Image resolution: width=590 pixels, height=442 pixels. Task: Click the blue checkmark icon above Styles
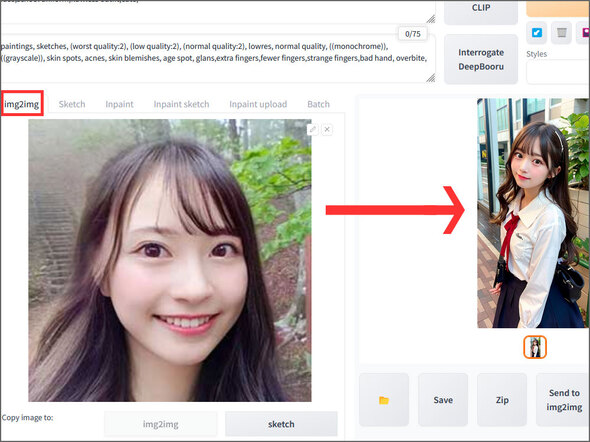tap(537, 33)
